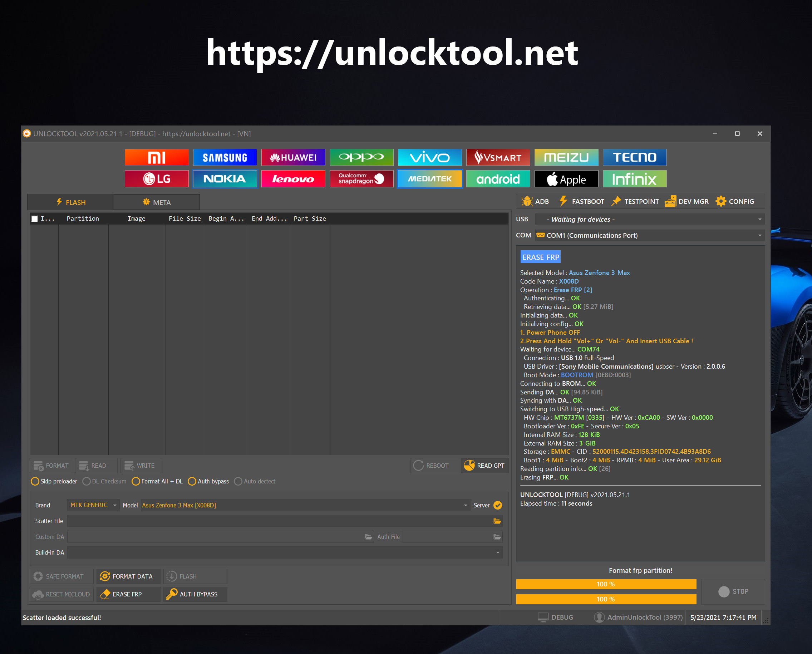
Task: Toggle the Server checkmark option
Action: pos(497,506)
